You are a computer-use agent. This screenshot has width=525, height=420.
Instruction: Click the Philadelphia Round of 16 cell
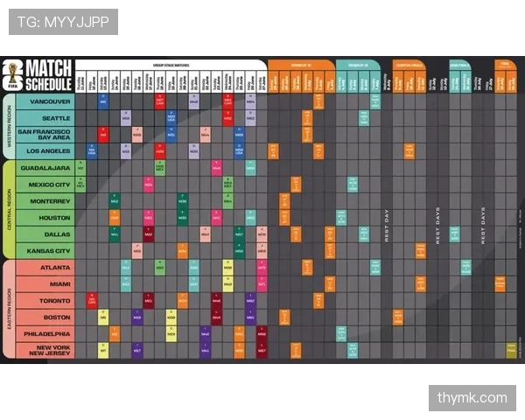(x=341, y=334)
